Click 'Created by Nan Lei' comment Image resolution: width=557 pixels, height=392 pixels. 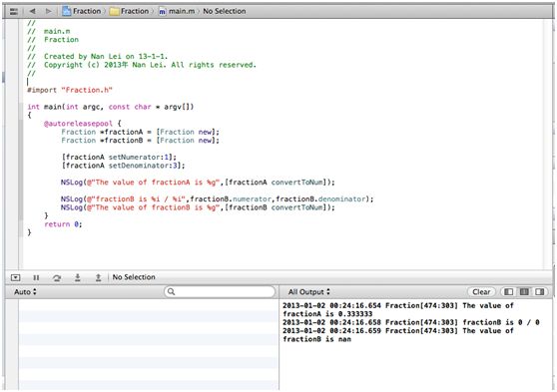(x=98, y=57)
